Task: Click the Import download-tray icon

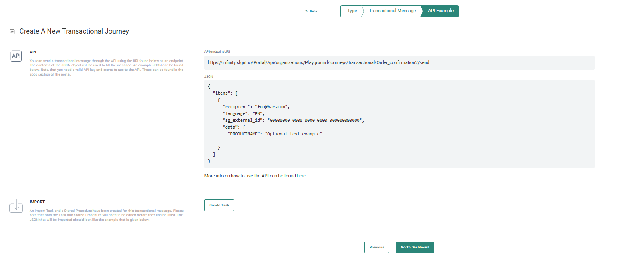Action: [16, 206]
